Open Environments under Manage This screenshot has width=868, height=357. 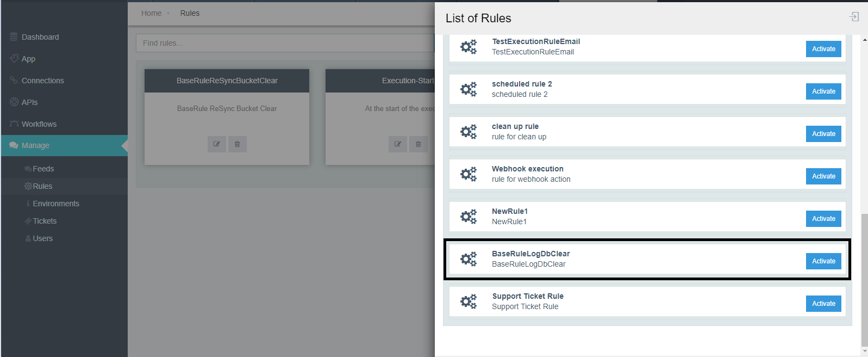tap(55, 204)
